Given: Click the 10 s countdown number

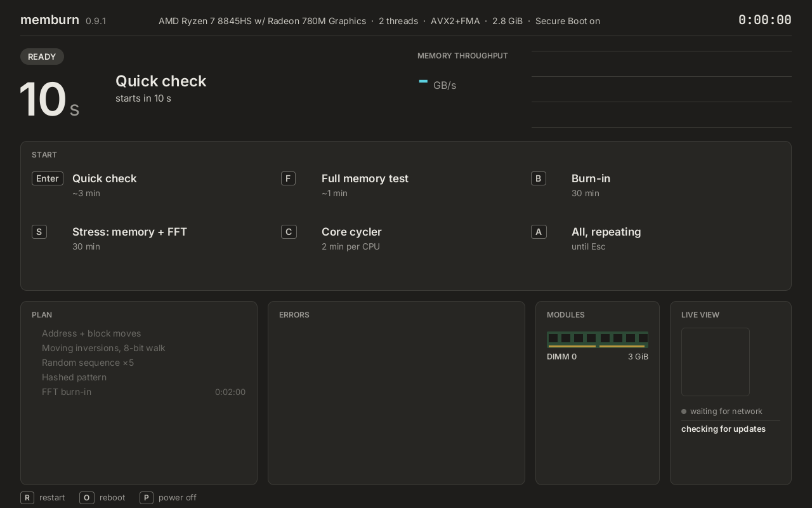Looking at the screenshot, I should point(49,100).
